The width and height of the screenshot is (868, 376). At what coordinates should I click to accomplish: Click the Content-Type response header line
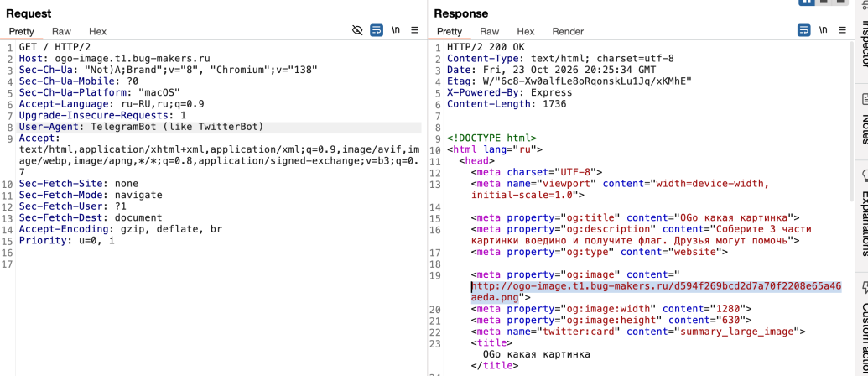point(560,58)
